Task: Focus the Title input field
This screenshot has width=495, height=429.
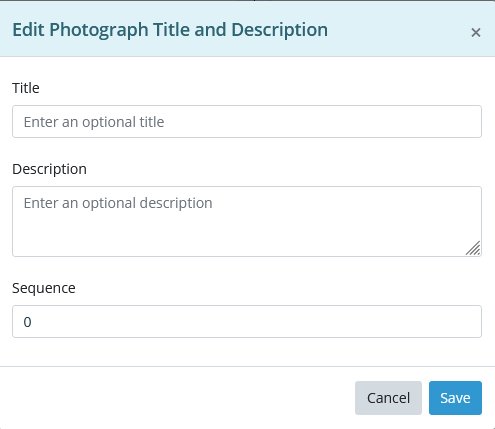Action: 247,122
